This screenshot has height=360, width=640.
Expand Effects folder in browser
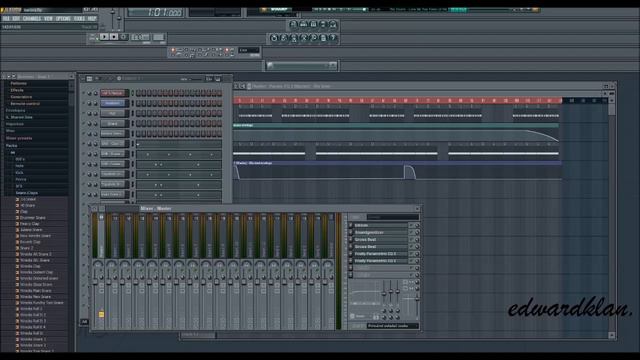(17, 90)
